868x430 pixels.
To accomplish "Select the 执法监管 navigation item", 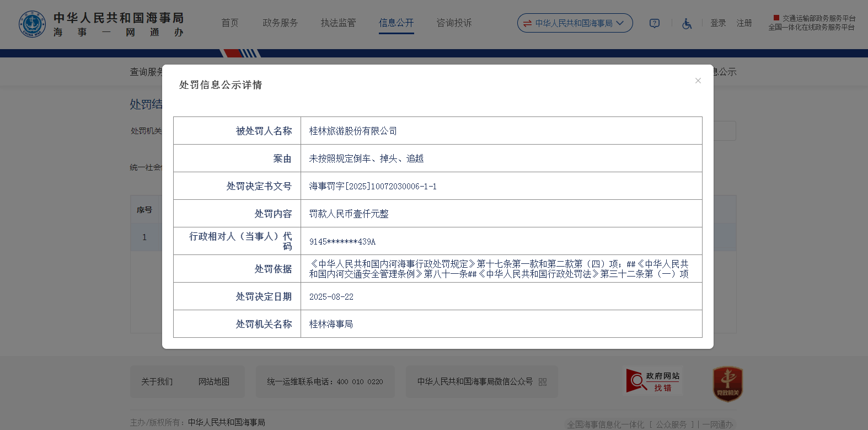I will pyautogui.click(x=338, y=23).
